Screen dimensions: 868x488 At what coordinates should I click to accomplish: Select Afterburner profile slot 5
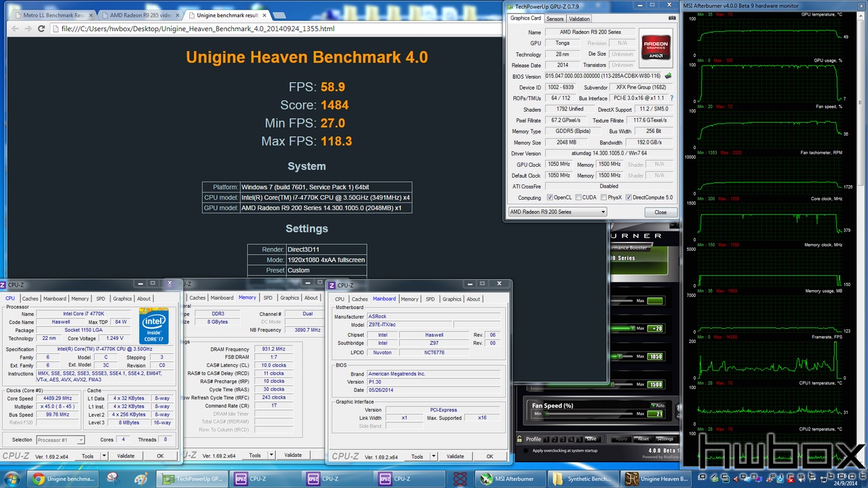(x=580, y=439)
